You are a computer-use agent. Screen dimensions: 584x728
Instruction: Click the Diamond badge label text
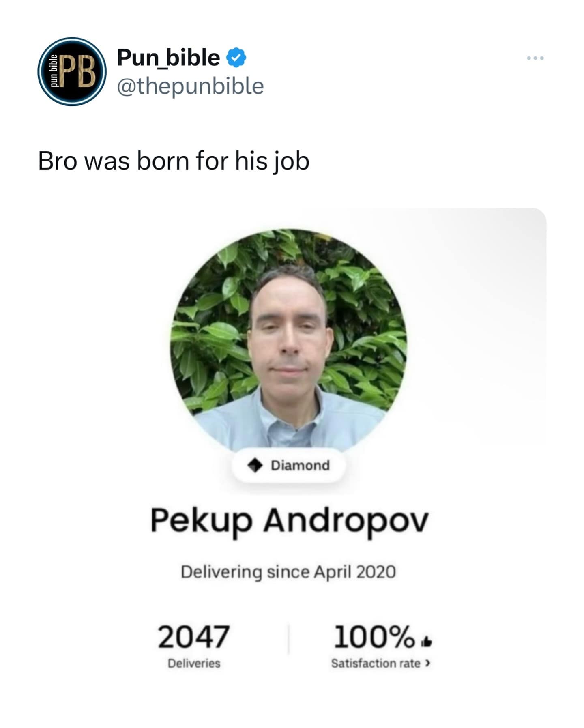pos(300,465)
